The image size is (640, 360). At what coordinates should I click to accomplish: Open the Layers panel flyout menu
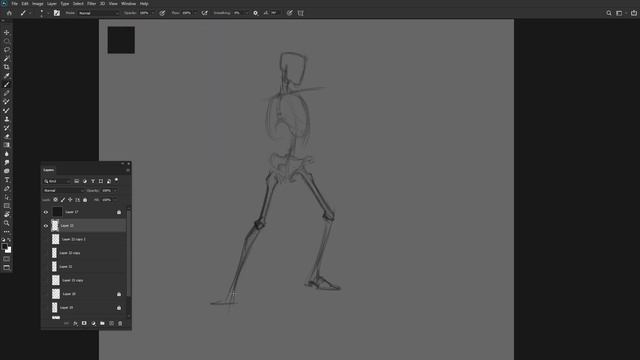tap(128, 170)
